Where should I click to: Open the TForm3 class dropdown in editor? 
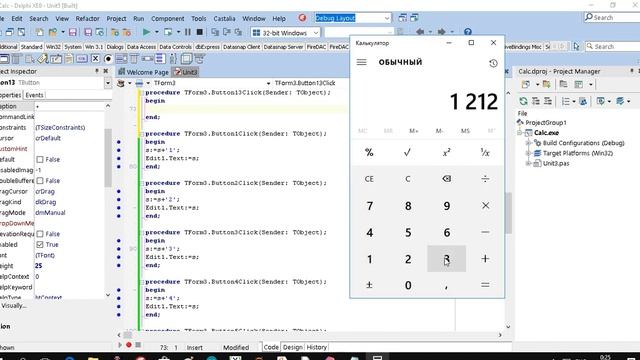pyautogui.click(x=268, y=83)
